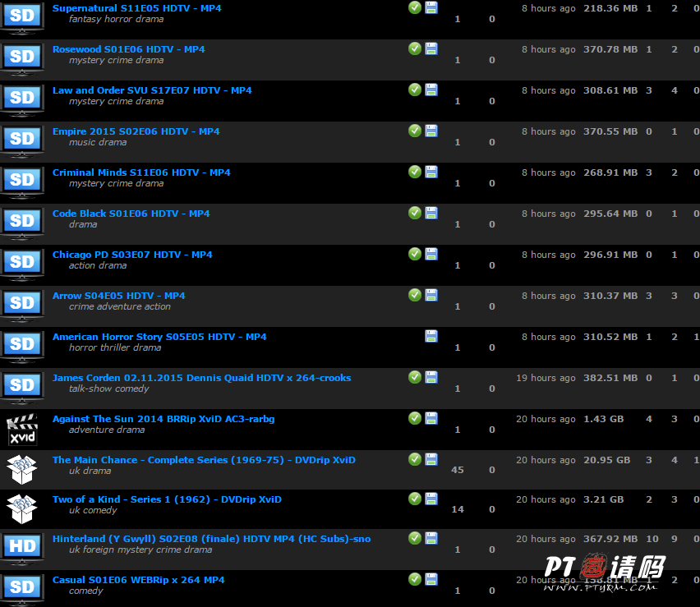
Task: Click the SD icon beside James Corden entry
Action: (x=22, y=385)
